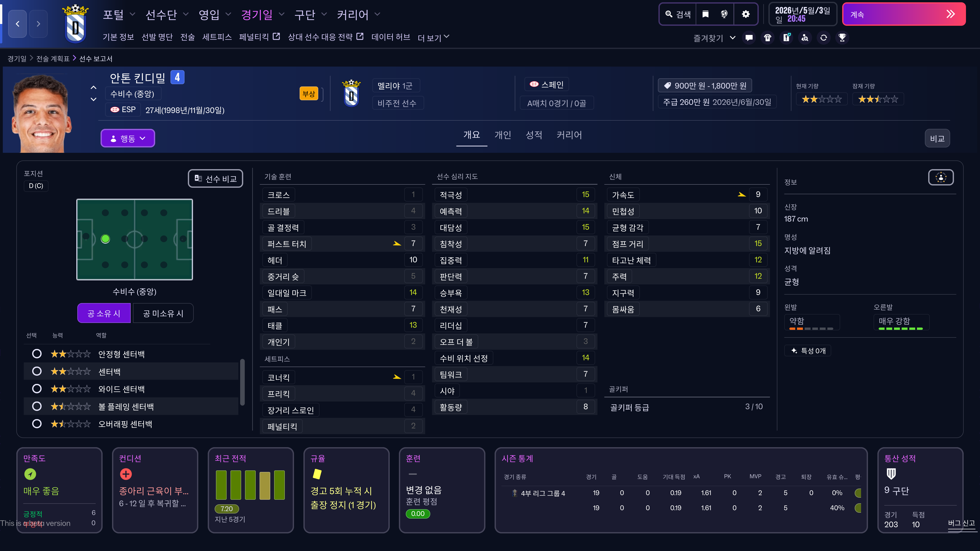Open the globe world icon
This screenshot has width=980, height=551.
coord(724,15)
